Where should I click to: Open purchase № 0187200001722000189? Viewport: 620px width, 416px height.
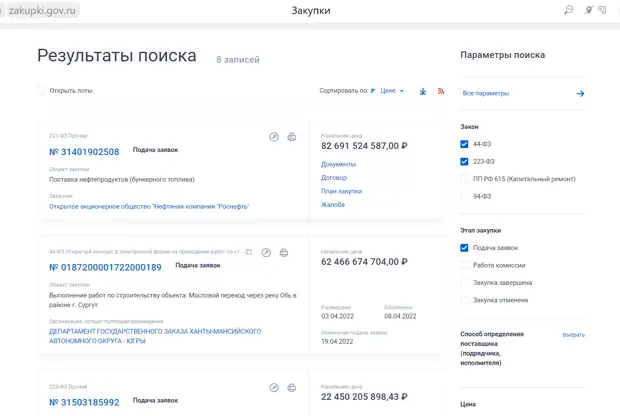[105, 268]
